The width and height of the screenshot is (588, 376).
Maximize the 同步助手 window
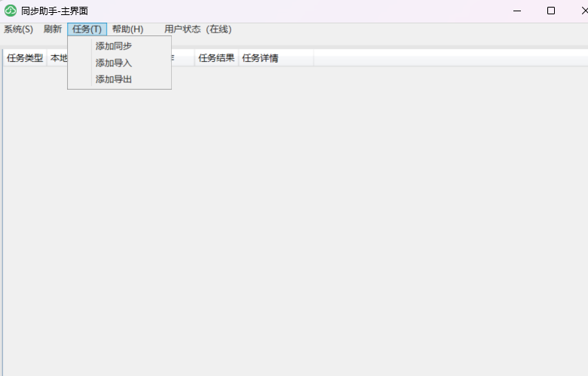551,11
